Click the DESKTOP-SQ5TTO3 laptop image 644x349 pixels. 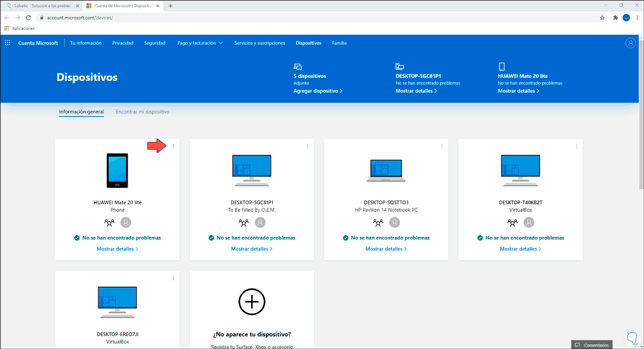pos(386,171)
